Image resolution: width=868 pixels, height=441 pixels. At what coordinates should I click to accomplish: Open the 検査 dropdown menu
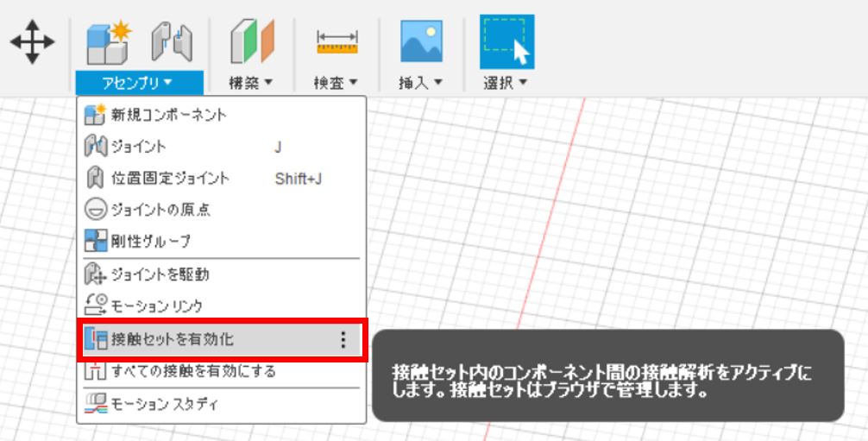(336, 83)
